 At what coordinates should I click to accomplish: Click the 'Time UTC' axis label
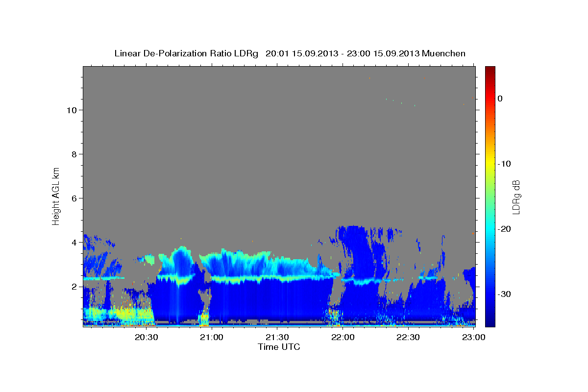(x=279, y=347)
